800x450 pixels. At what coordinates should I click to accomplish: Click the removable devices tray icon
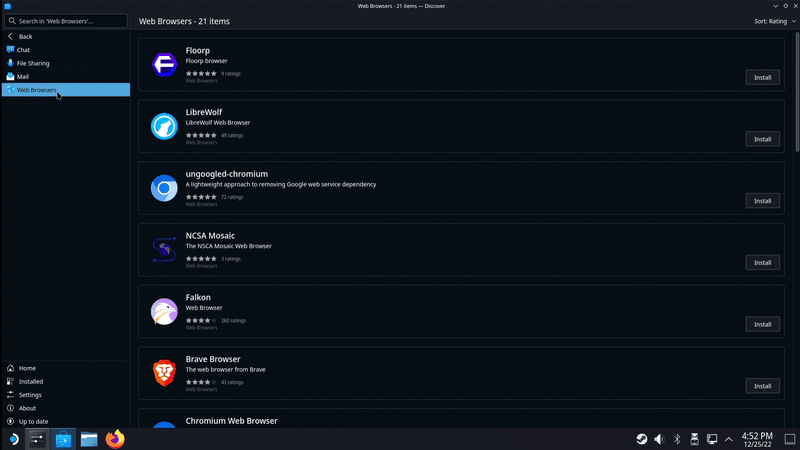pyautogui.click(x=694, y=439)
